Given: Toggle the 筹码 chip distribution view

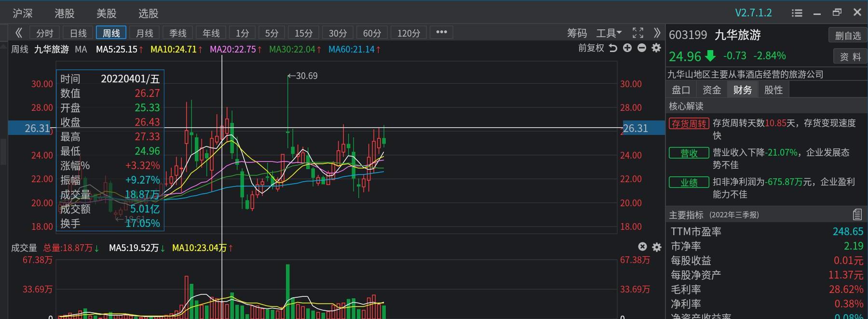Looking at the screenshot, I should point(577,33).
